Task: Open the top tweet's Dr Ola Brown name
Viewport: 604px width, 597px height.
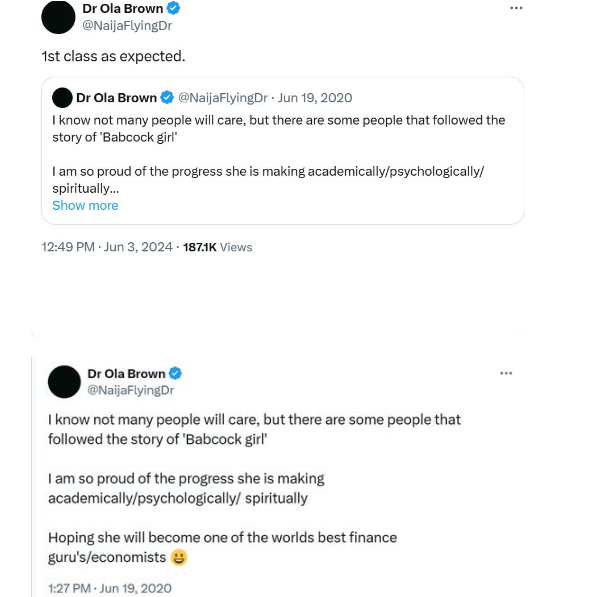Action: coord(122,8)
